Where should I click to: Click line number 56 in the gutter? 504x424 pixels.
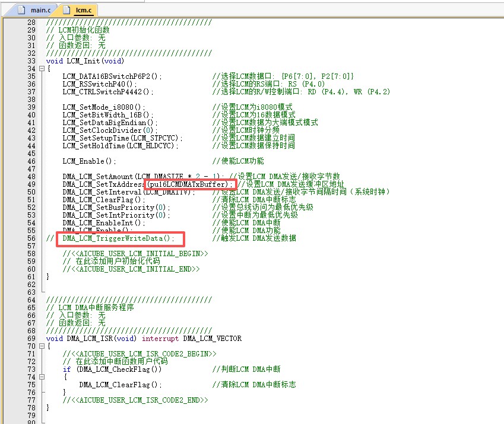click(x=31, y=238)
